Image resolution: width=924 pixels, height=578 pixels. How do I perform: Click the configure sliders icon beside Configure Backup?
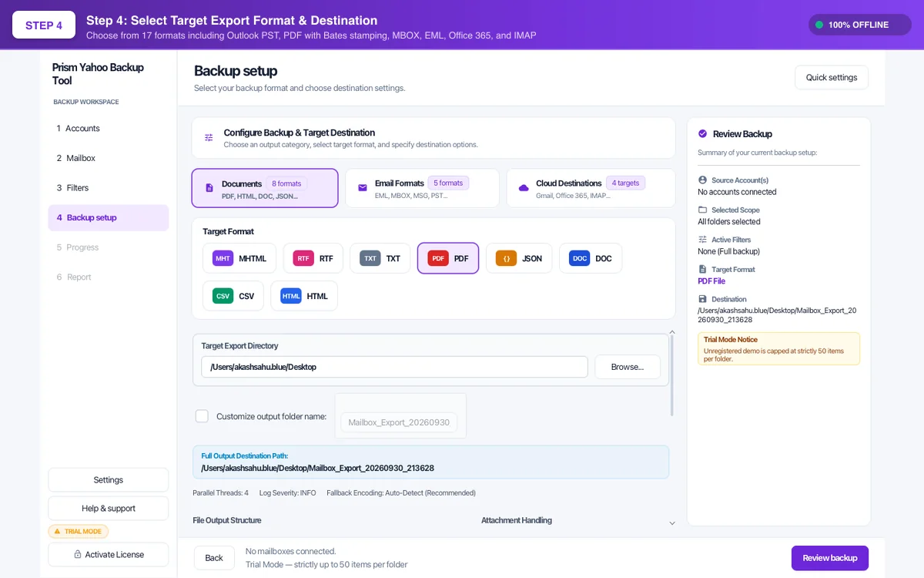coord(209,138)
